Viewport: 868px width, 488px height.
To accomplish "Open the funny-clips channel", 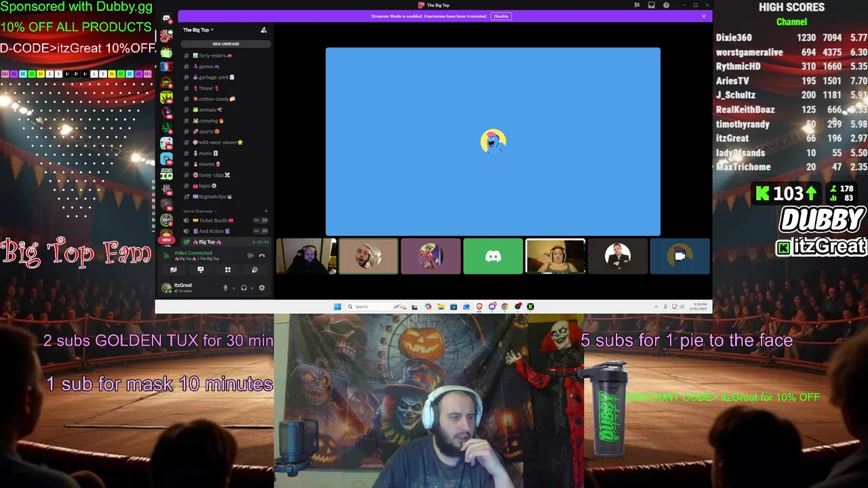I will pyautogui.click(x=226, y=175).
